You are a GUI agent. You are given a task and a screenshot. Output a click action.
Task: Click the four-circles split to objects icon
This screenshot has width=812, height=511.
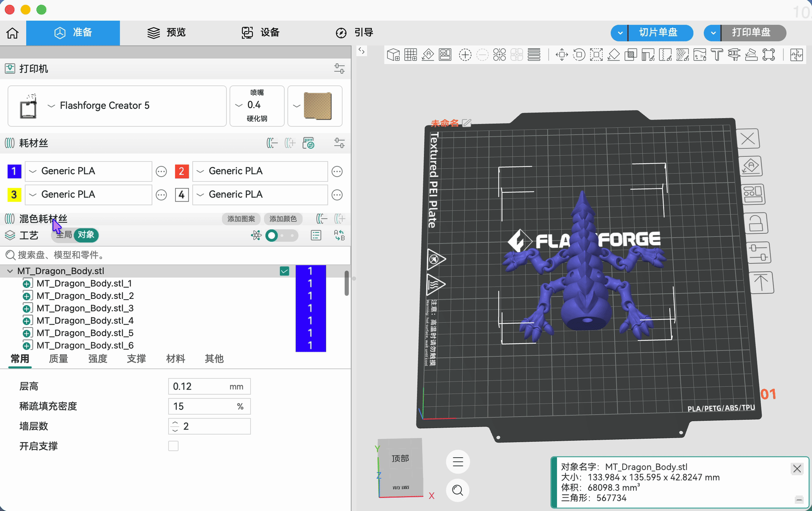(x=499, y=55)
